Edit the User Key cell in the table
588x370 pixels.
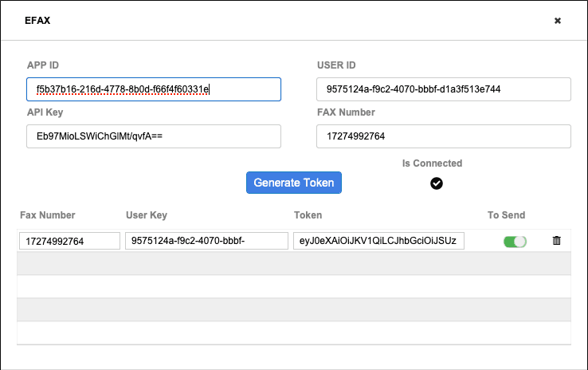click(x=206, y=241)
